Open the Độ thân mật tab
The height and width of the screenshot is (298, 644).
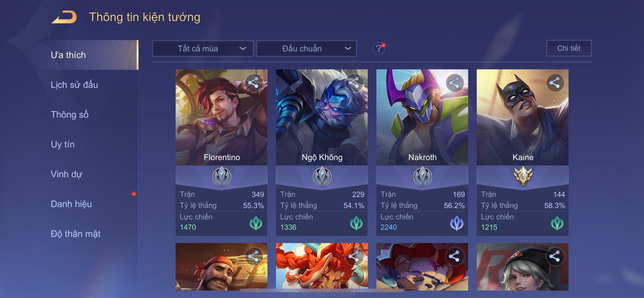75,234
